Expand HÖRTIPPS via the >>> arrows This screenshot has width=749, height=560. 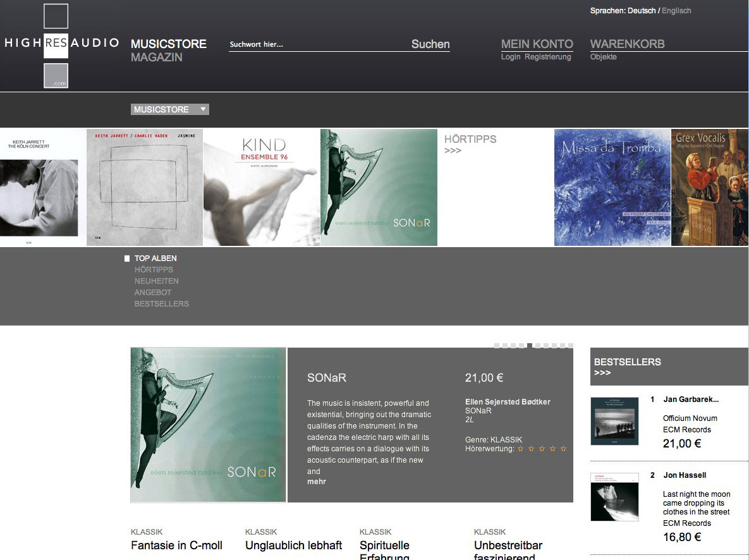pos(453,151)
